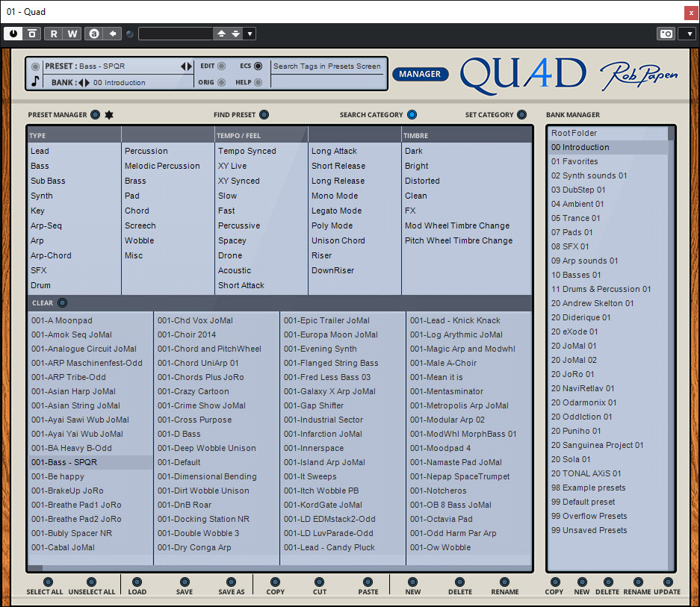
Task: Toggle the EDIT indicator button
Action: coord(223,66)
